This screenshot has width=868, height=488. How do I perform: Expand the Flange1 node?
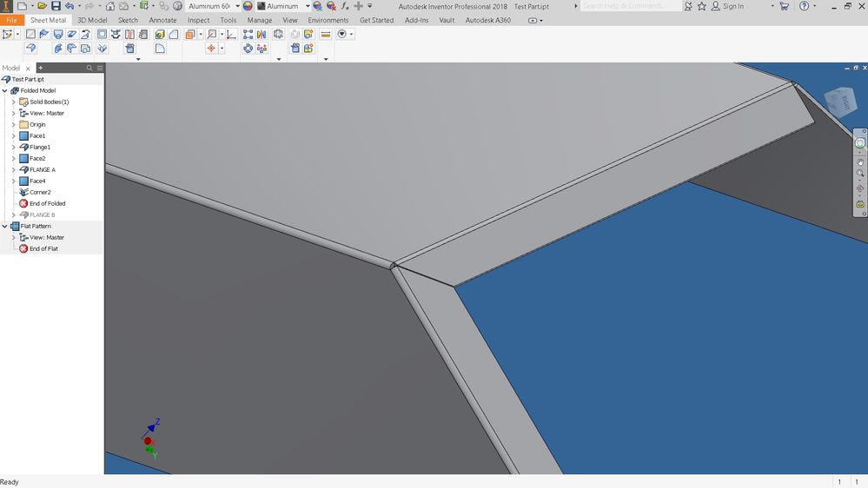tap(14, 147)
